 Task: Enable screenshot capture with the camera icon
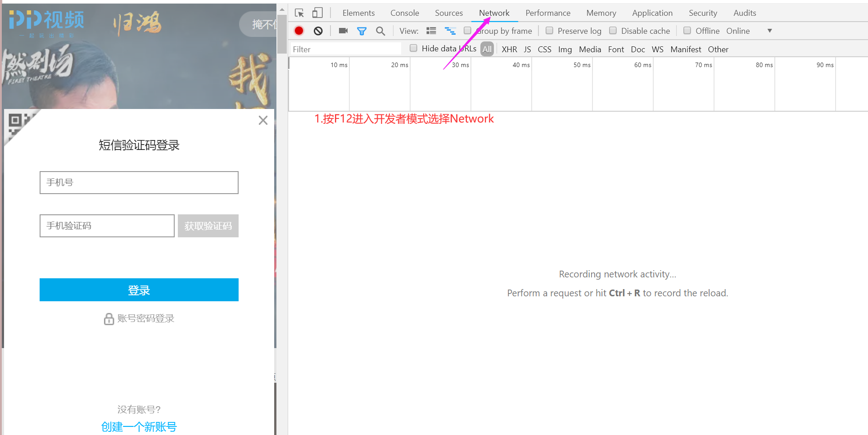pos(343,31)
